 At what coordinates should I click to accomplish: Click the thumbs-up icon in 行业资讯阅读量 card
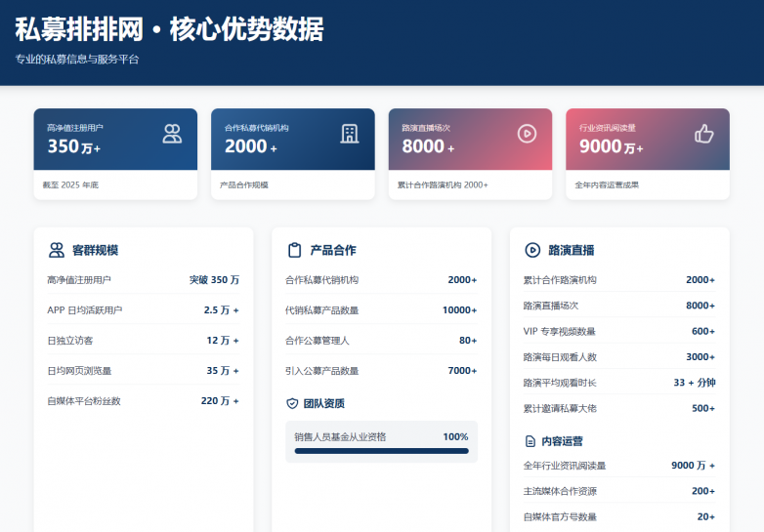coord(703,135)
